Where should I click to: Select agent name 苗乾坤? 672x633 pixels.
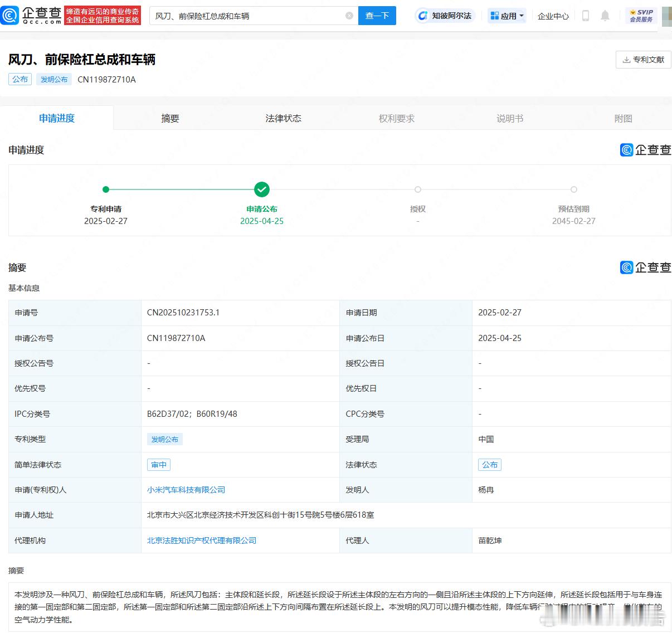pos(490,541)
